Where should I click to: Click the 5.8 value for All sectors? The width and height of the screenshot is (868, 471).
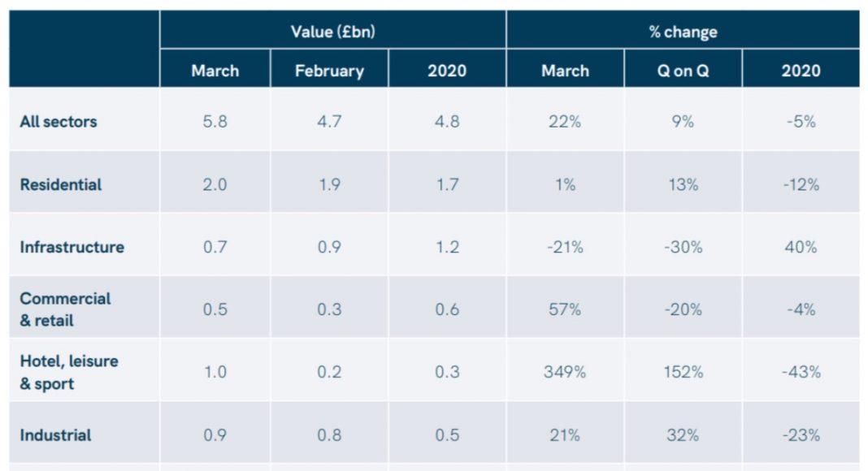point(215,122)
